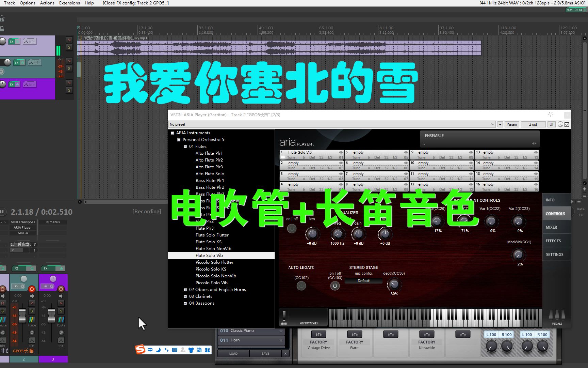
Task: Open the Options menu
Action: (x=28, y=3)
